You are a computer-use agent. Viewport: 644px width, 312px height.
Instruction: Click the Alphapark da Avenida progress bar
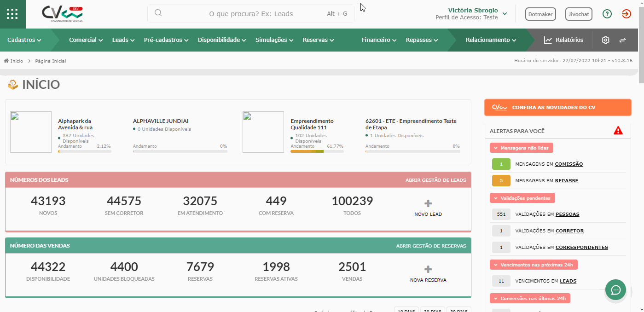[x=85, y=151]
